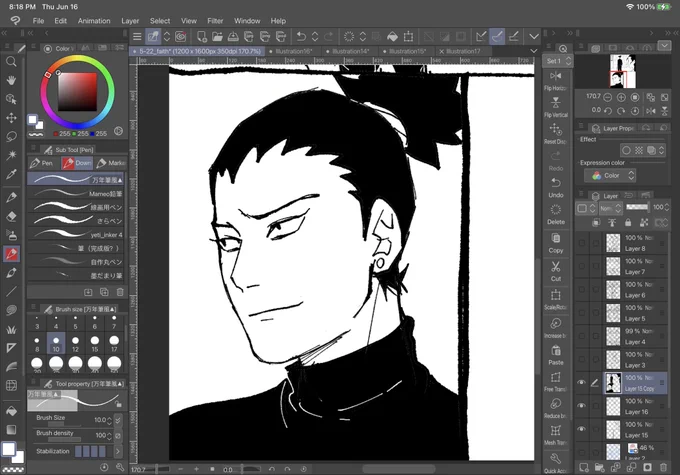Select Mameo pencil brush in sub tool list
Image resolution: width=680 pixels, height=475 pixels.
coord(76,193)
